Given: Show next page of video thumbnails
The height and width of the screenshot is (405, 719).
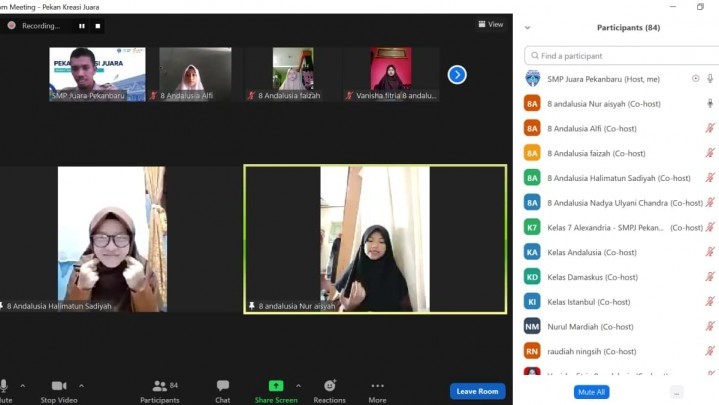Looking at the screenshot, I should tap(457, 75).
